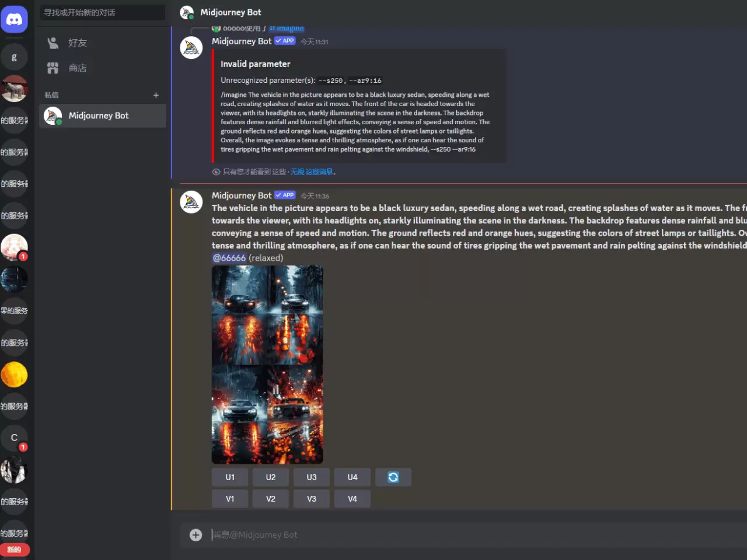Click the elephant-picture server icon
The height and width of the screenshot is (560, 747).
tap(14, 89)
